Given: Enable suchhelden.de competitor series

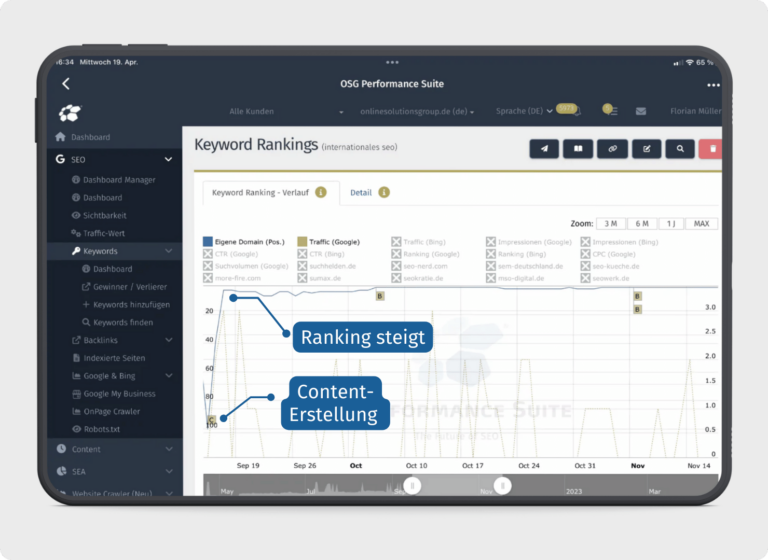Looking at the screenshot, I should (x=327, y=266).
